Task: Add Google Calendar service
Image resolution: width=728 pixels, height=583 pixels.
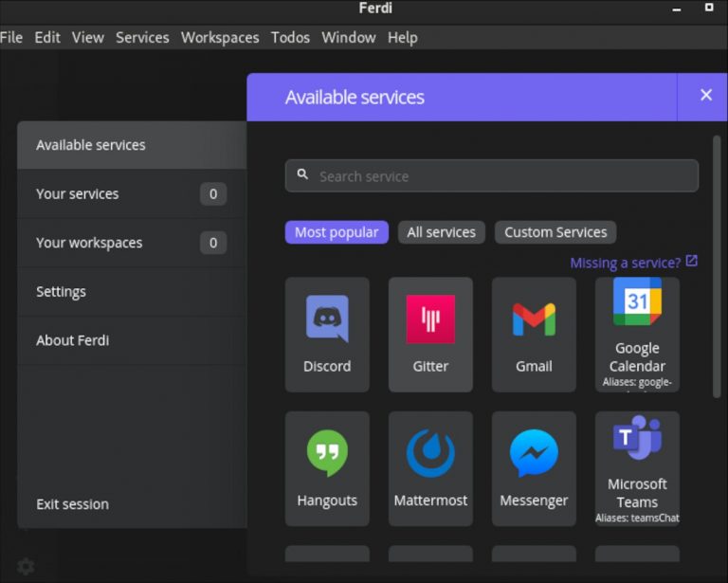Action: pyautogui.click(x=637, y=334)
